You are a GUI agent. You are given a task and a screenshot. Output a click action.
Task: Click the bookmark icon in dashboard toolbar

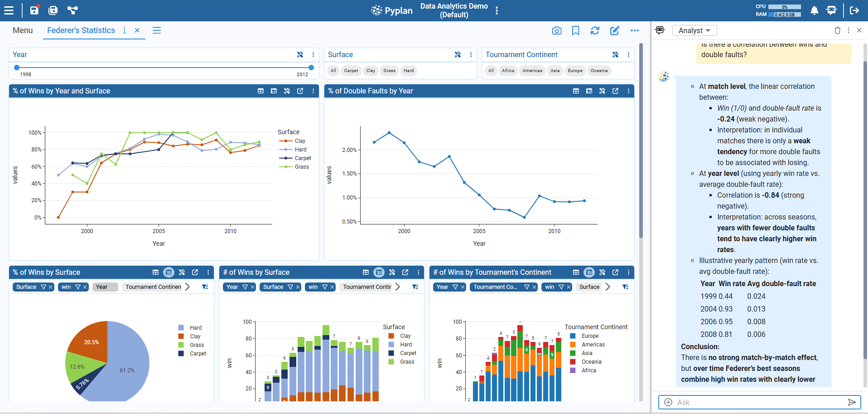[x=575, y=30]
